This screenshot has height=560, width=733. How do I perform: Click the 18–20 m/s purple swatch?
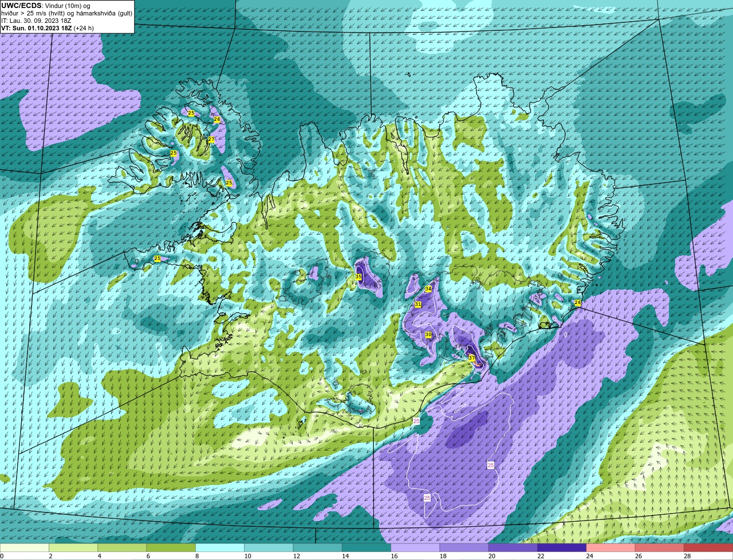(x=464, y=547)
